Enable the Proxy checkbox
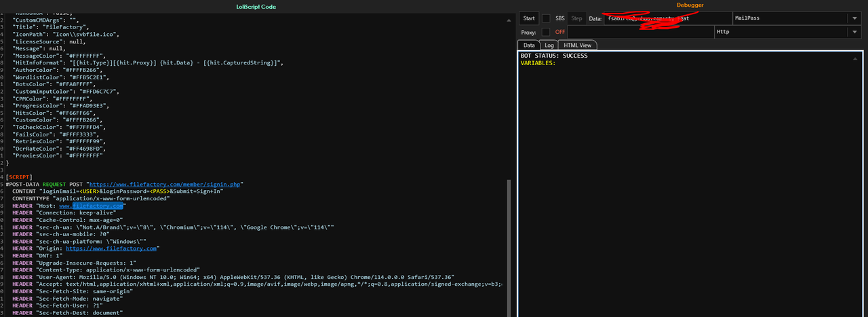868x317 pixels. [x=546, y=32]
